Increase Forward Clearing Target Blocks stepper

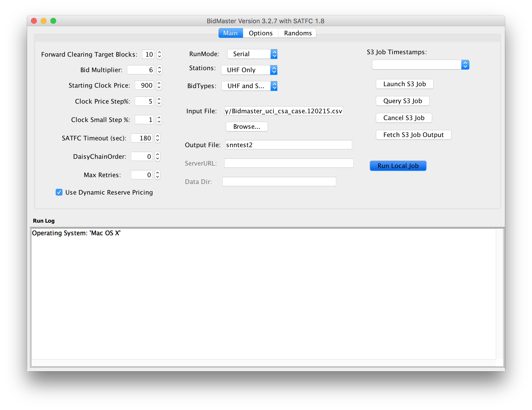(x=159, y=52)
